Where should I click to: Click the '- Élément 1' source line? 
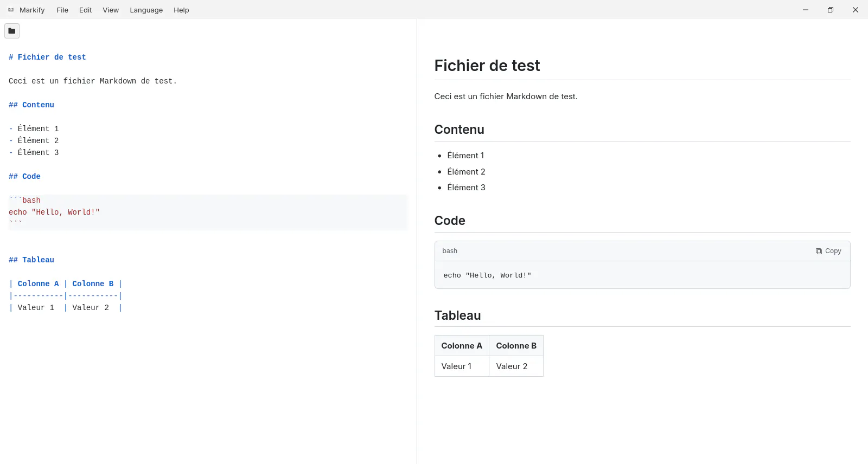pos(34,129)
